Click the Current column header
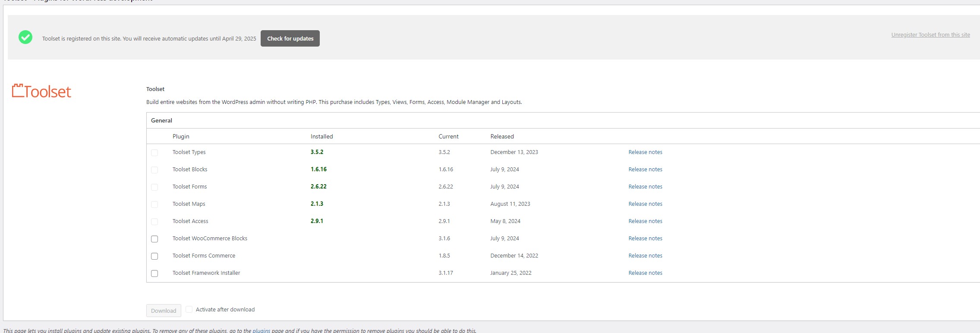Image resolution: width=980 pixels, height=333 pixels. (x=448, y=136)
